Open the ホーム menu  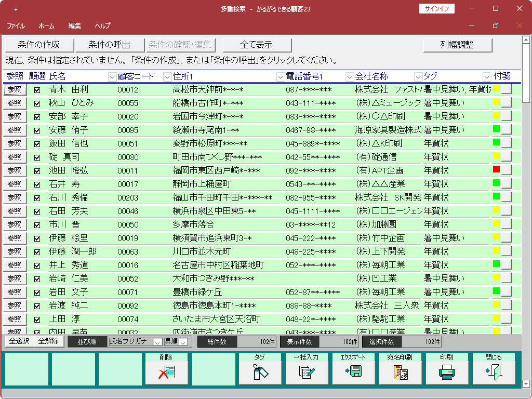point(46,26)
